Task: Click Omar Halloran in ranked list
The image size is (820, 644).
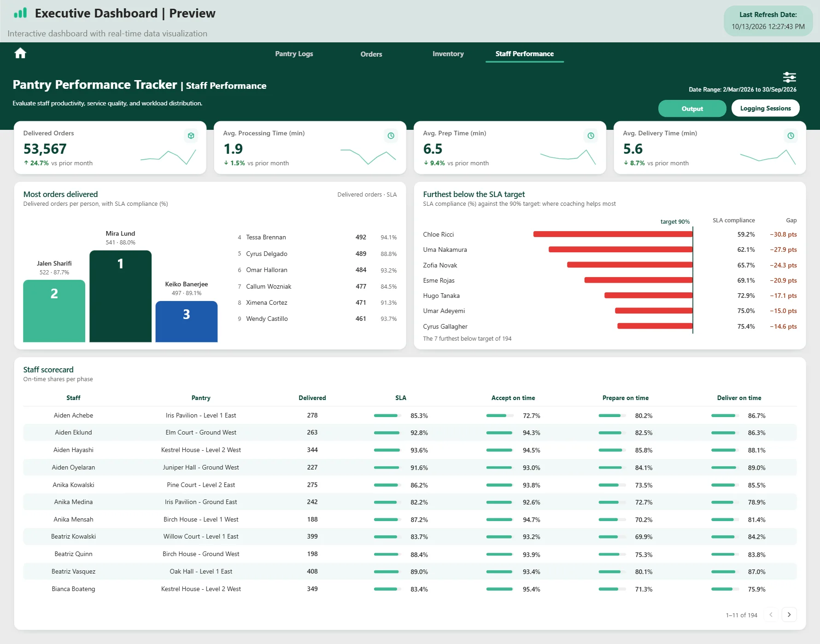Action: (267, 270)
